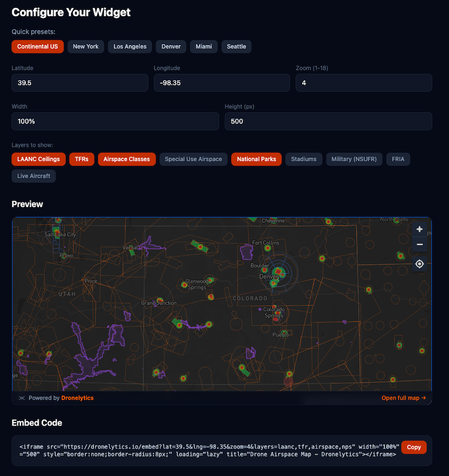Toggle the Live Aircraft layer on
Screen dimensions: 449x476
[x=34, y=176]
